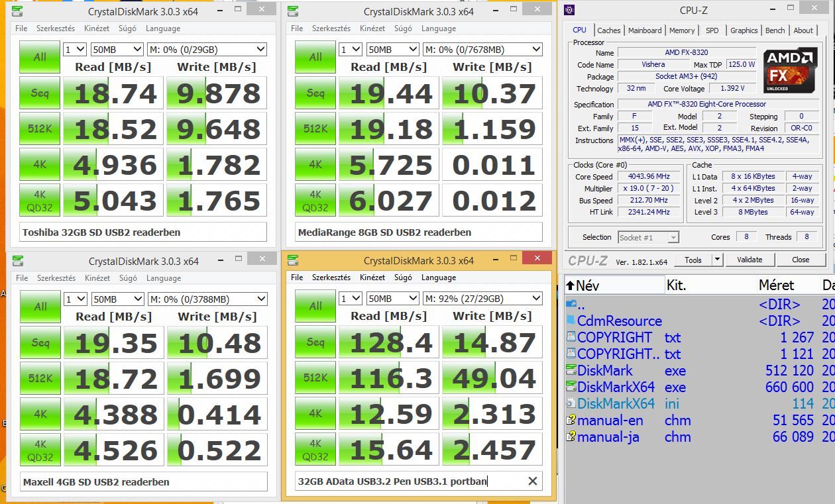This screenshot has width=835, height=504.
Task: Open test count dropdown in Toshiba window
Action: (x=74, y=50)
